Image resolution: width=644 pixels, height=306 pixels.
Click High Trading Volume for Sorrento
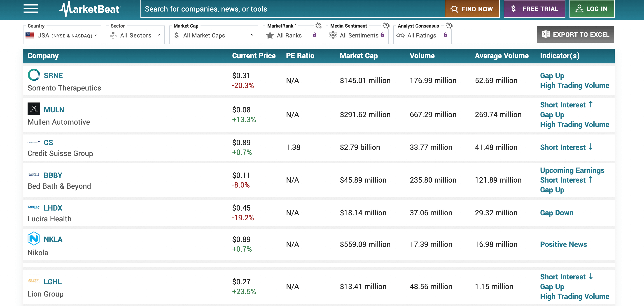pyautogui.click(x=574, y=86)
